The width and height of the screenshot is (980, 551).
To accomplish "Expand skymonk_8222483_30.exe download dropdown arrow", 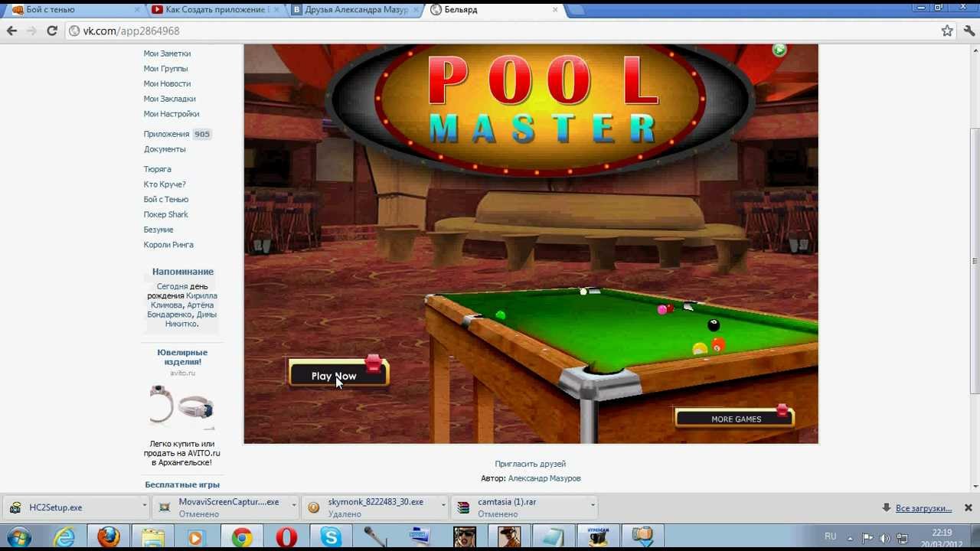I will point(443,506).
